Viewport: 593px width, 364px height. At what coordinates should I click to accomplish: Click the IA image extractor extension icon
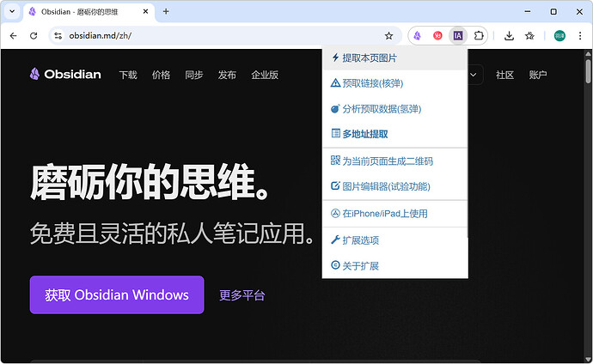458,35
